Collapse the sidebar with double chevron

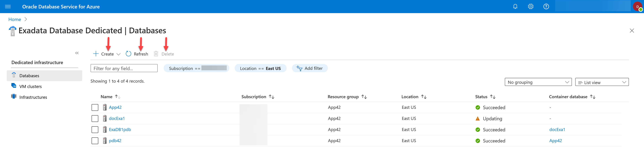coord(77,53)
